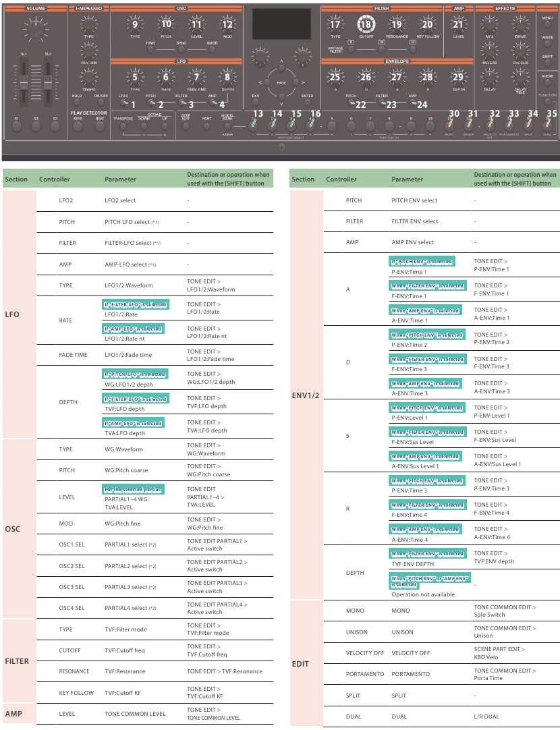Push the S2 button
The height and width of the screenshot is (730, 560).
(x=36, y=127)
